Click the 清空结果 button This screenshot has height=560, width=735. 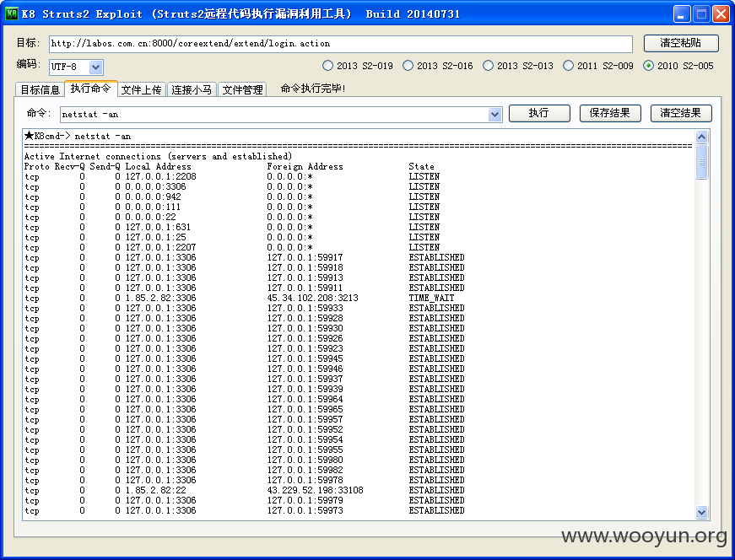[681, 113]
